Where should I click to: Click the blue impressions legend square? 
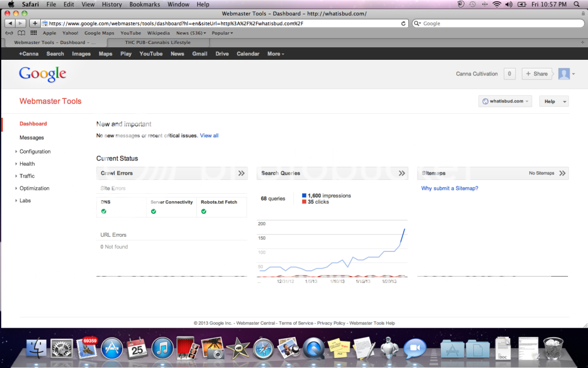pos(304,195)
